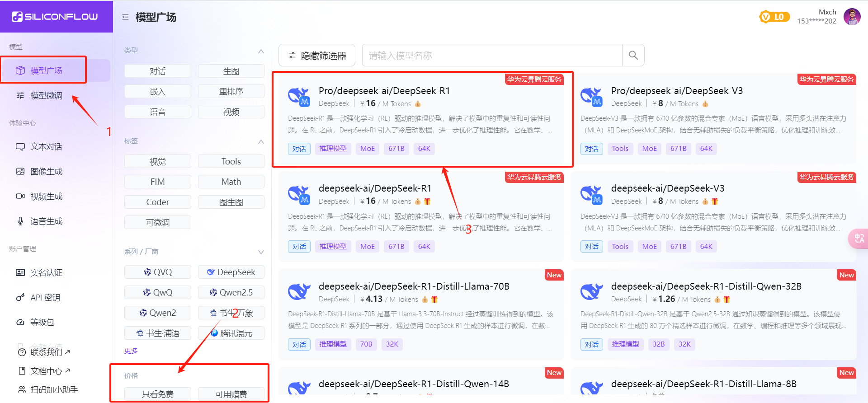Toggle the 可用赠费 price filter
Screen dimensions: 868x403
coord(231,394)
